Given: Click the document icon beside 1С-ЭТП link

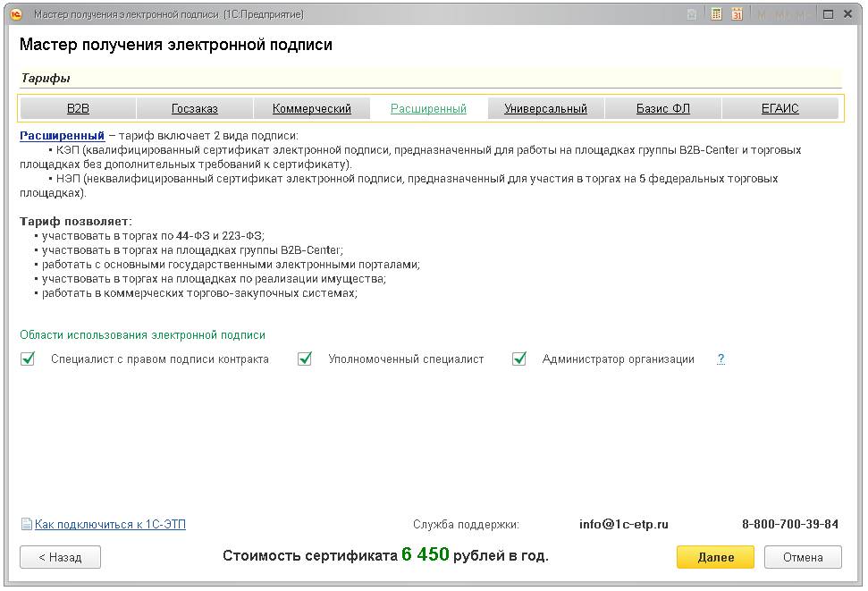Looking at the screenshot, I should click(x=27, y=524).
